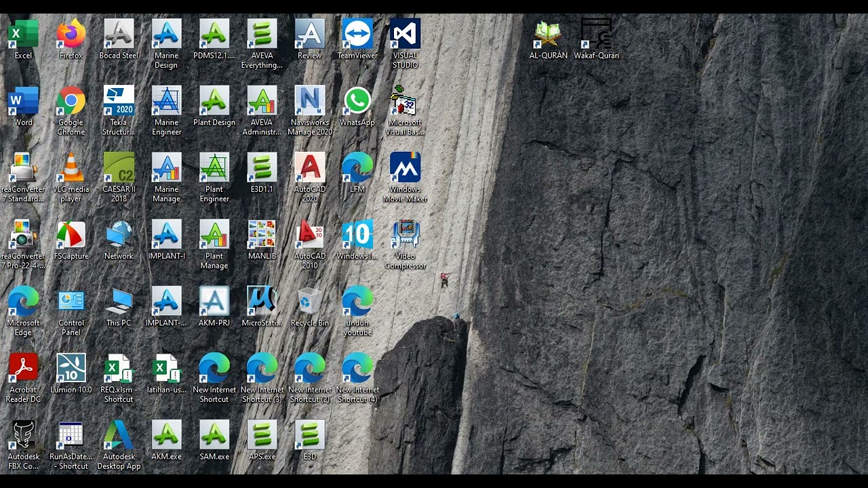Select the Plant Manage icon
The width and height of the screenshot is (868, 488).
click(x=214, y=235)
